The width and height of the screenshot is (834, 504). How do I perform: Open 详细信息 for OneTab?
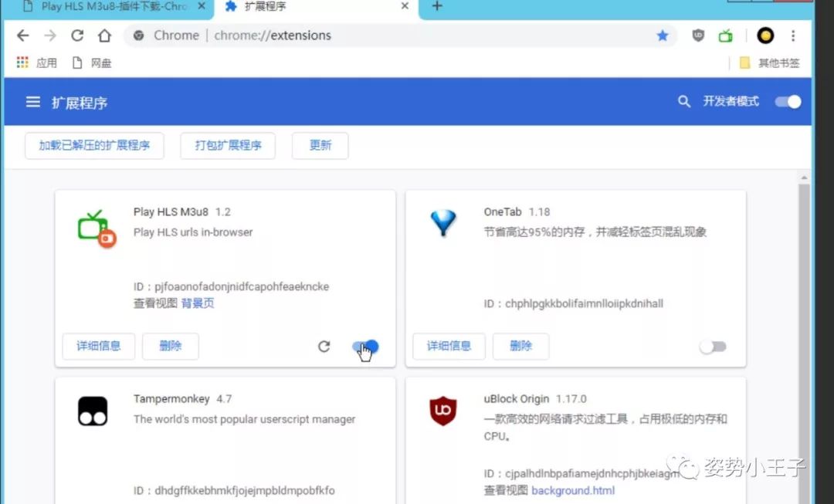(x=449, y=346)
